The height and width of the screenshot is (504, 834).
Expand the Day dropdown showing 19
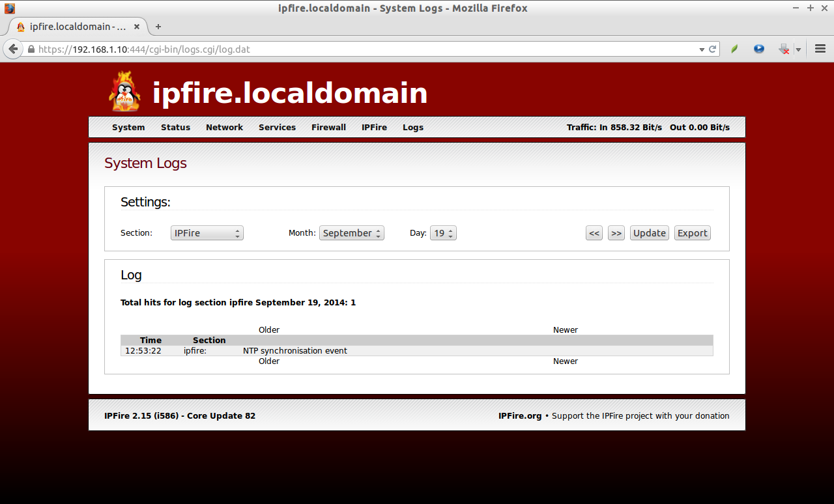(x=443, y=233)
